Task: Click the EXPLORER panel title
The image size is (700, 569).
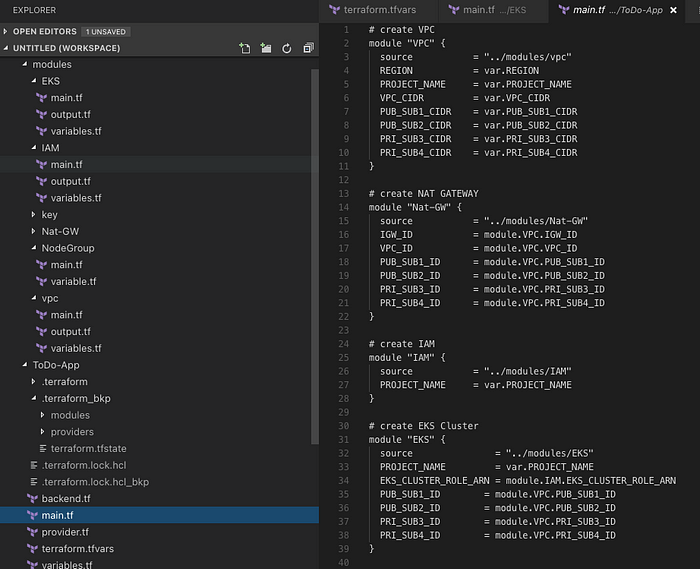Action: tap(34, 10)
